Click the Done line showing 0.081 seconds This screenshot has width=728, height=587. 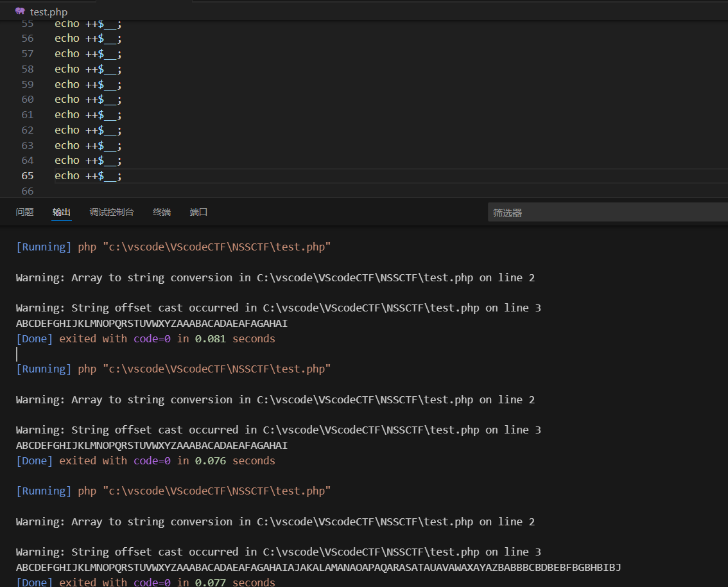click(x=145, y=339)
